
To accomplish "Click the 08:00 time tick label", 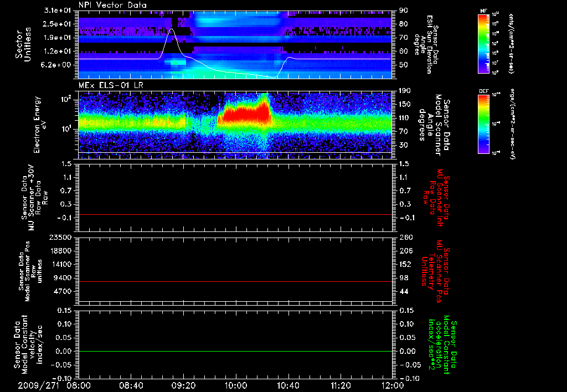I will [79, 386].
